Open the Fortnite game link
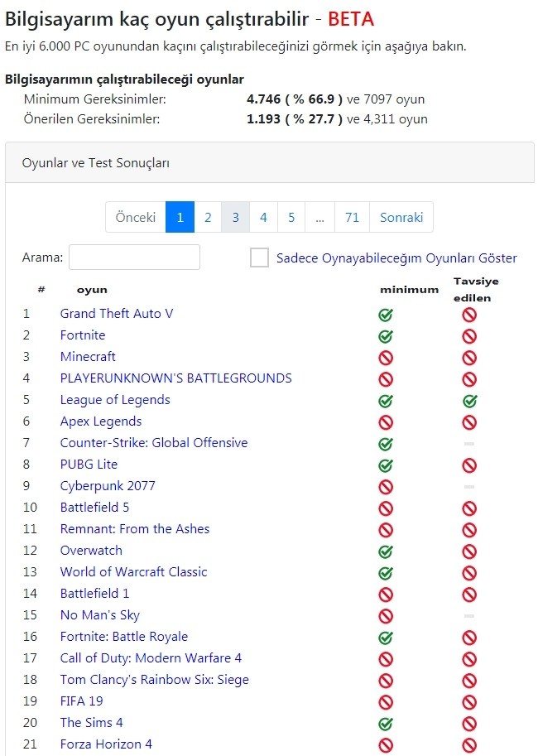Screen dimensions: 538x756 pos(83,335)
